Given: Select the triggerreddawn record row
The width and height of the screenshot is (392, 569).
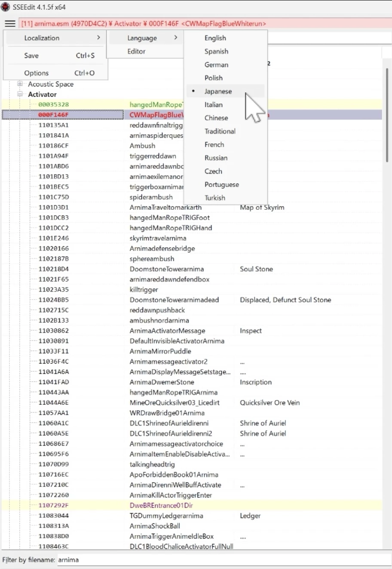Looking at the screenshot, I should (192, 156).
